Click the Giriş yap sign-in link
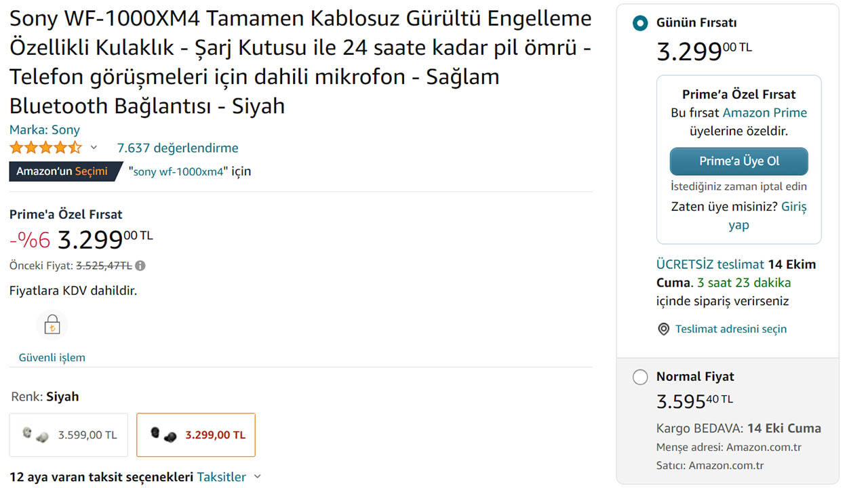This screenshot has height=488, width=868. coord(793,207)
